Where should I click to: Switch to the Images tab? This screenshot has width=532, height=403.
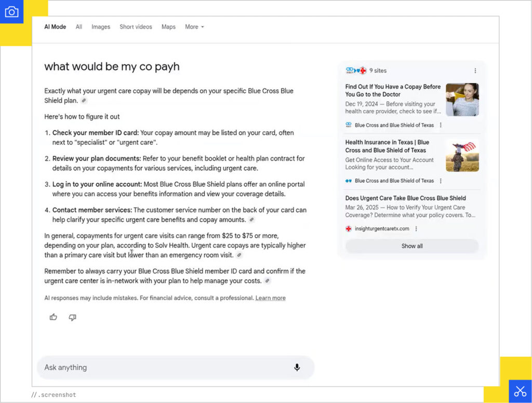pos(101,27)
